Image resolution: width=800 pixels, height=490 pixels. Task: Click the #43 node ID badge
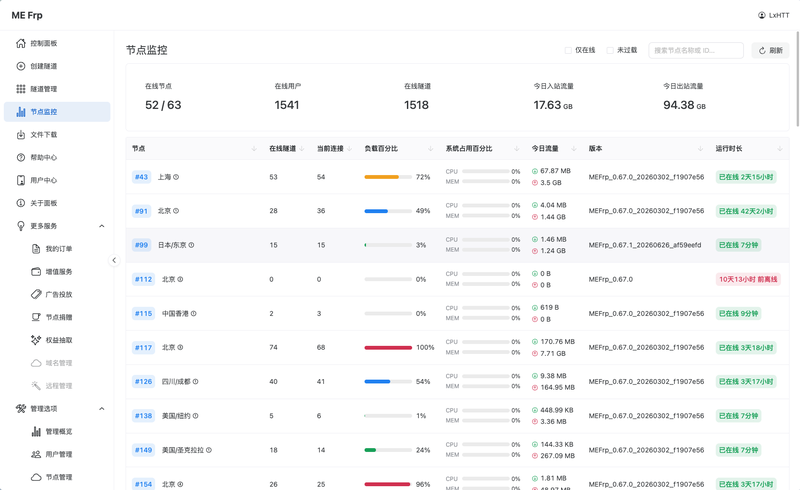click(141, 177)
